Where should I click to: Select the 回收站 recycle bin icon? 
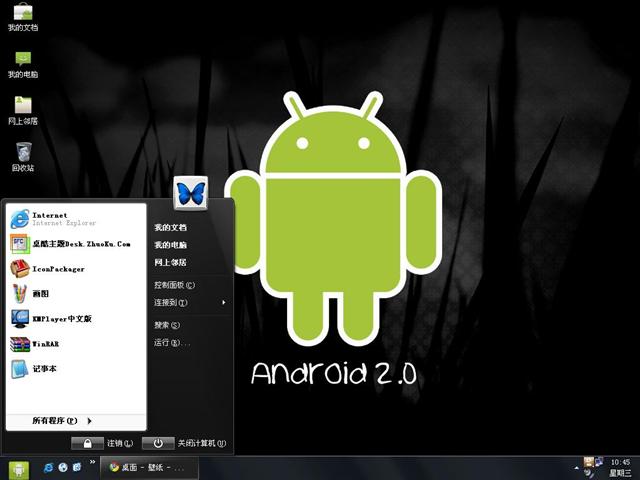[x=23, y=157]
